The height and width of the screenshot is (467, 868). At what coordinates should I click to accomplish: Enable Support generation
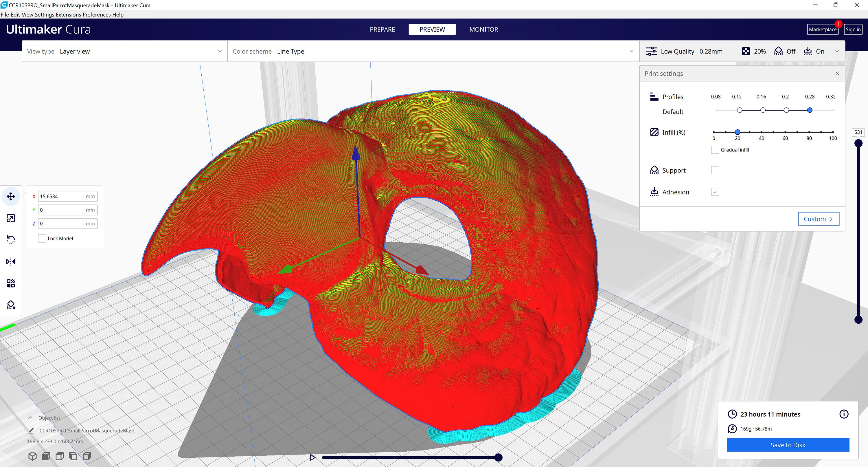coord(715,170)
